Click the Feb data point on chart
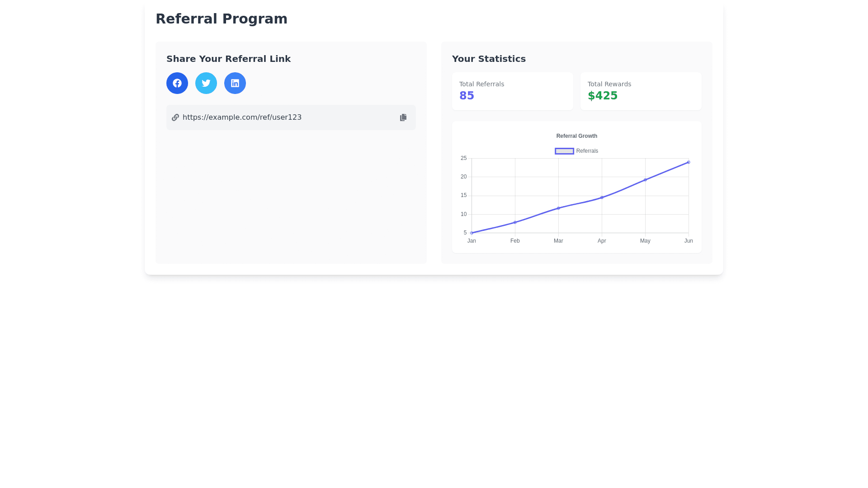 (x=515, y=222)
